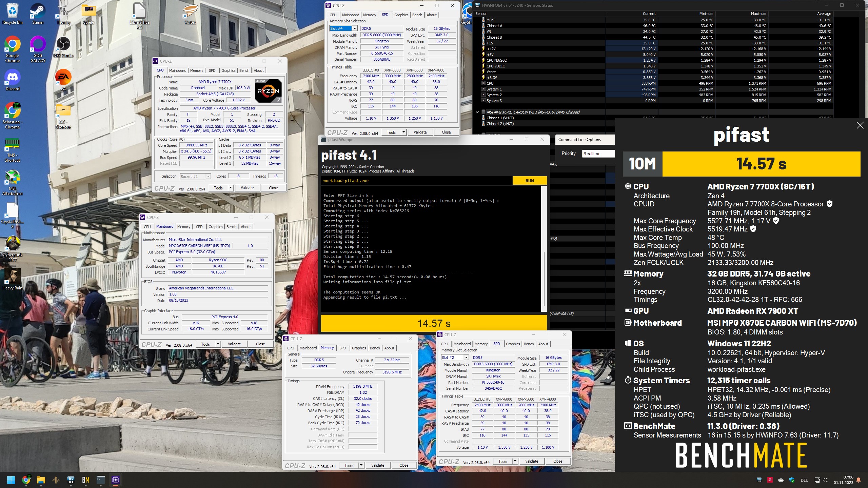Image resolution: width=868 pixels, height=488 pixels.
Task: Open AMD Software tray icon
Action: (770, 480)
